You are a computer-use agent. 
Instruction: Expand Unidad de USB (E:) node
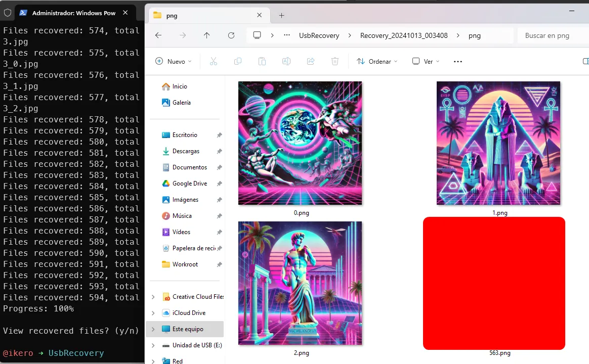coord(153,345)
